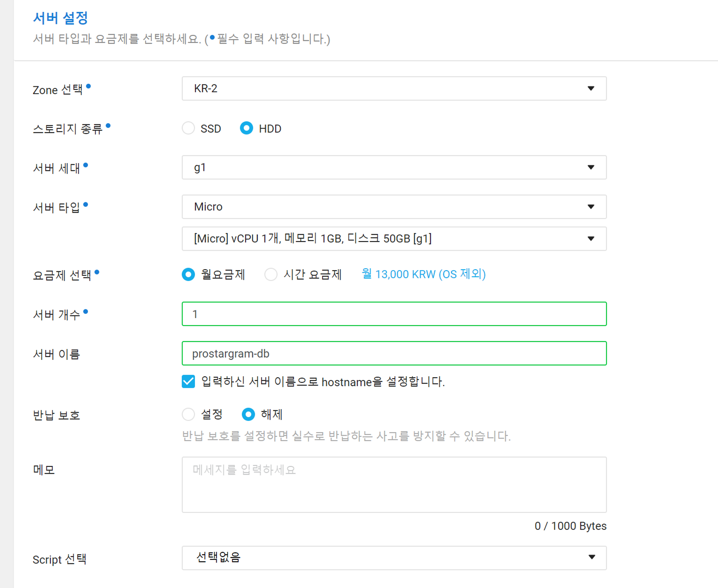Uncheck the hostname setting checkbox
Viewport: 718px width, 588px height.
pyautogui.click(x=188, y=381)
